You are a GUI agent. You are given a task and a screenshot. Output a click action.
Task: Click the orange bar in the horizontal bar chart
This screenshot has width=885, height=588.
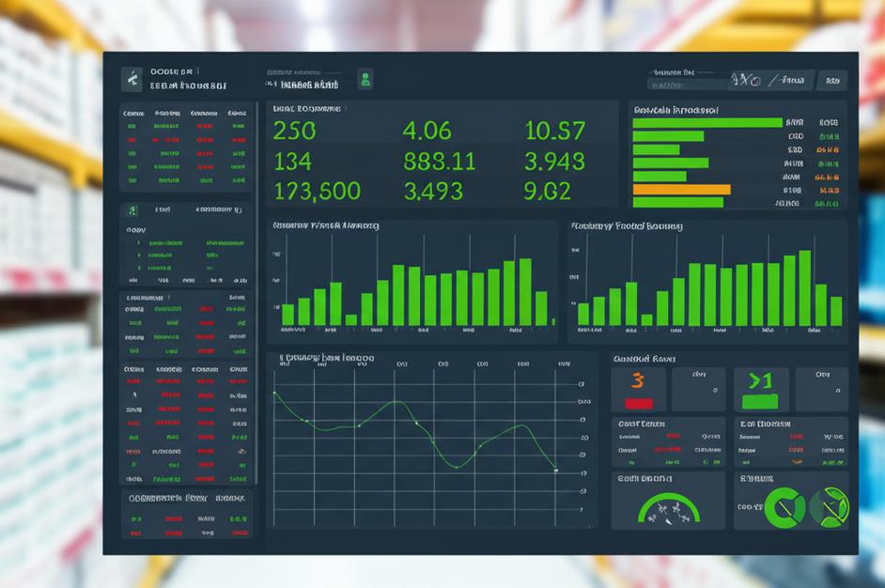click(681, 190)
